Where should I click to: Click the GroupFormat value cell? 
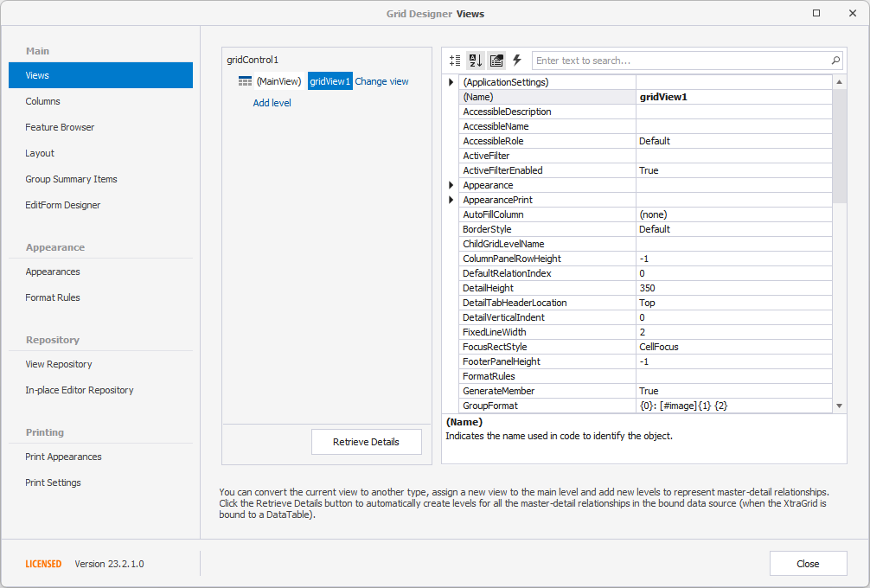point(734,406)
